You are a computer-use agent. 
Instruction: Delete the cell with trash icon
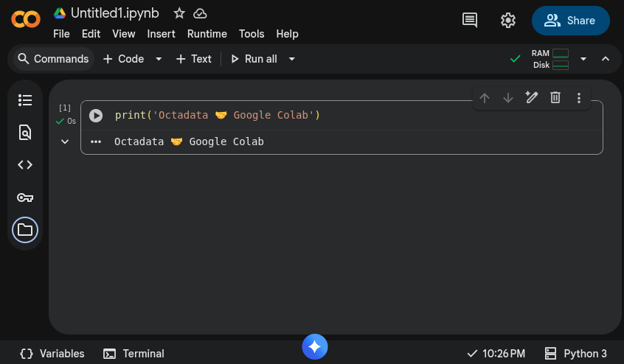click(x=555, y=98)
